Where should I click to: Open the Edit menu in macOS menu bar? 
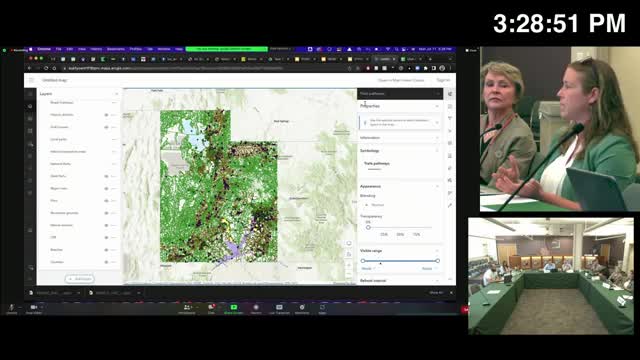(69, 49)
